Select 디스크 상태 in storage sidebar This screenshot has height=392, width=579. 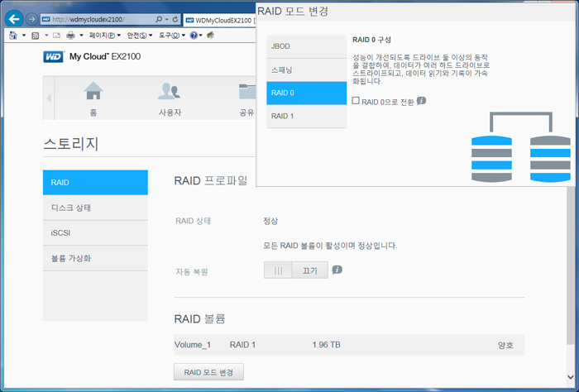[x=95, y=208]
